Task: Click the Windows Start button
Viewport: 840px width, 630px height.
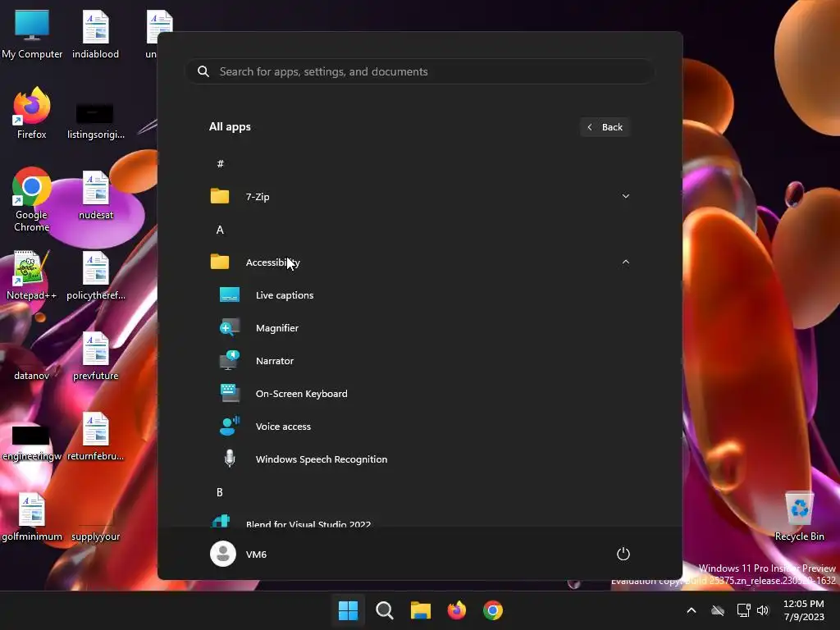Action: [x=348, y=610]
